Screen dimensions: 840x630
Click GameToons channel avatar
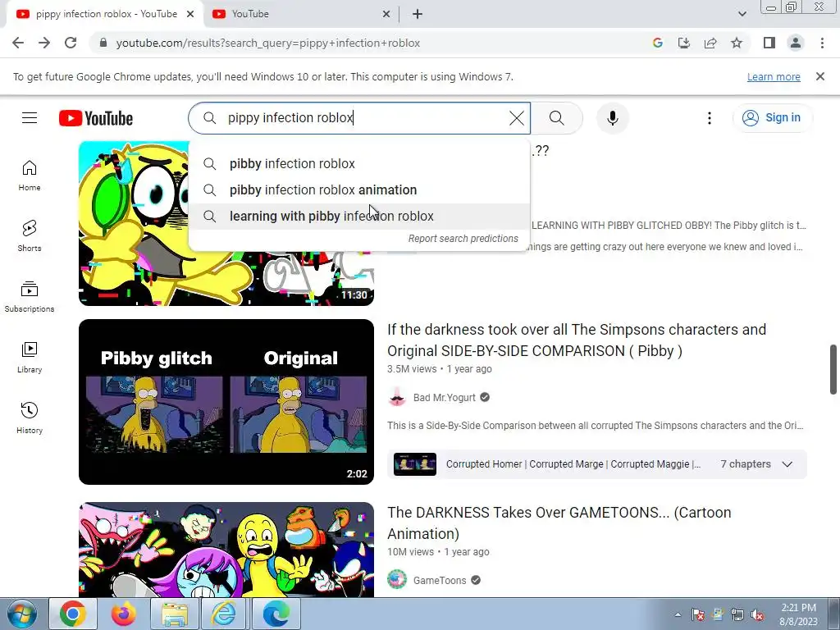coord(397,580)
